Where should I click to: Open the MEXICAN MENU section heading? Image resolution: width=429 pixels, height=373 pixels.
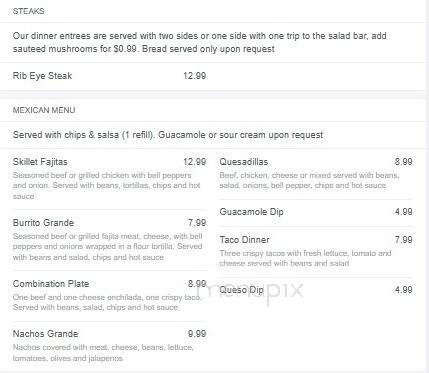tap(44, 110)
